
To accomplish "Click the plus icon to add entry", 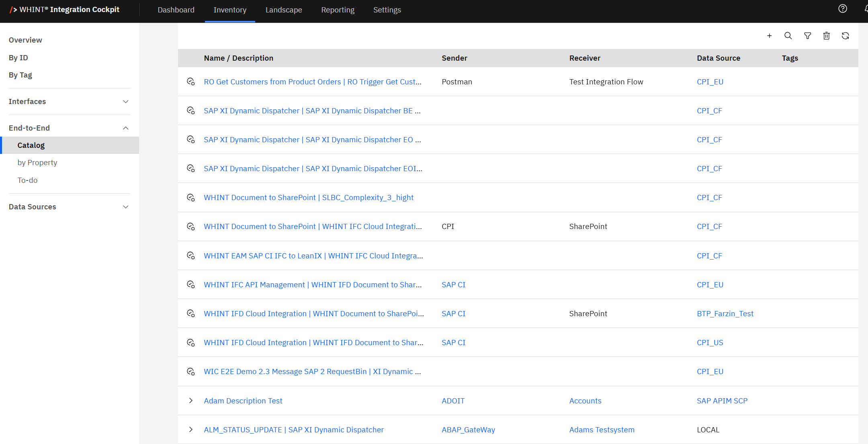I will pyautogui.click(x=769, y=36).
